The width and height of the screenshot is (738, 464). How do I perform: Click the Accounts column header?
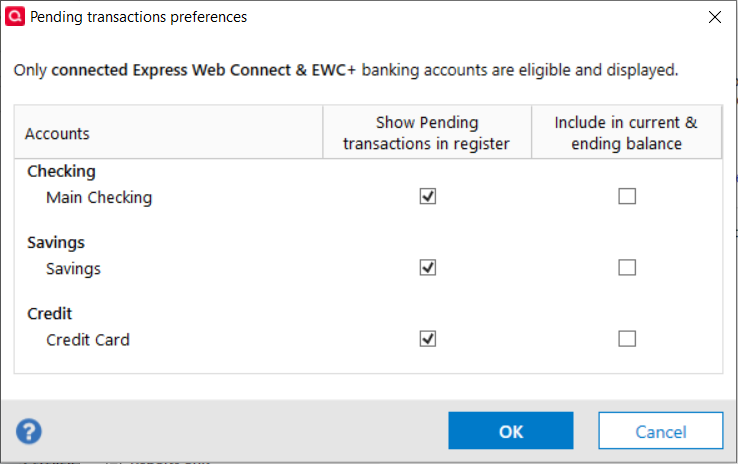pos(57,134)
